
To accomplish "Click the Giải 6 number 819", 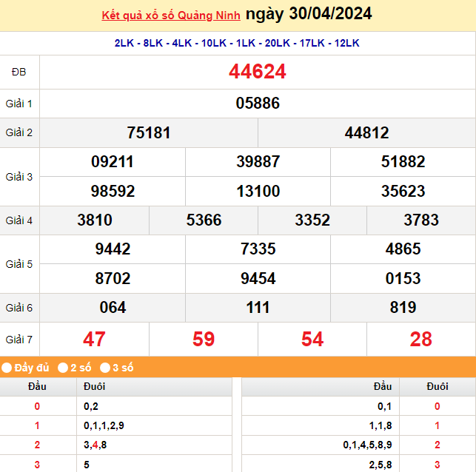I will point(403,307).
